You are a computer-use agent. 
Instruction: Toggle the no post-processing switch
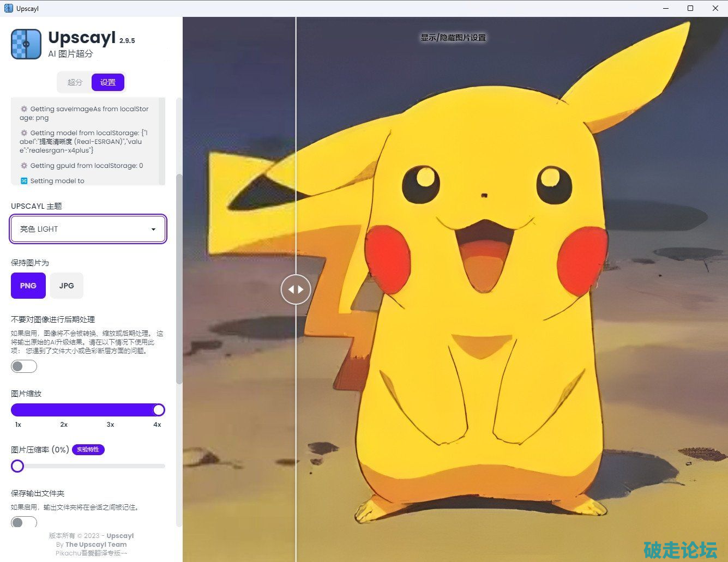tap(24, 366)
